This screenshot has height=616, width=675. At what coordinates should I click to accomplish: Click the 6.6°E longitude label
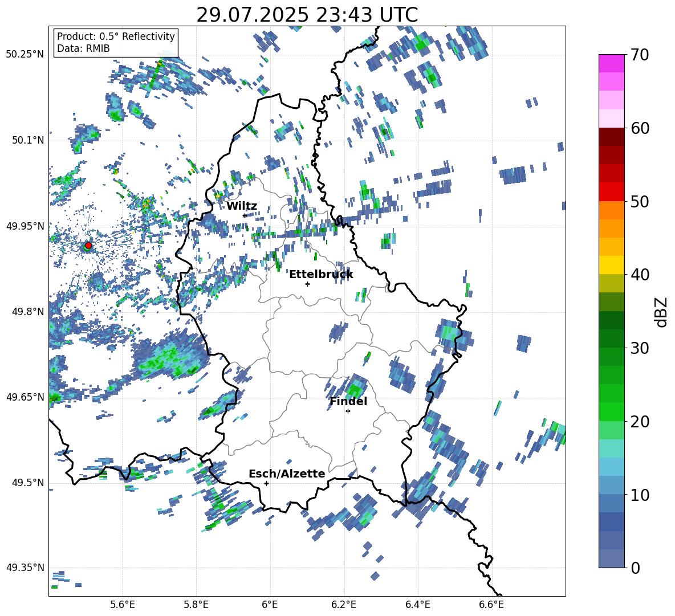pyautogui.click(x=491, y=605)
